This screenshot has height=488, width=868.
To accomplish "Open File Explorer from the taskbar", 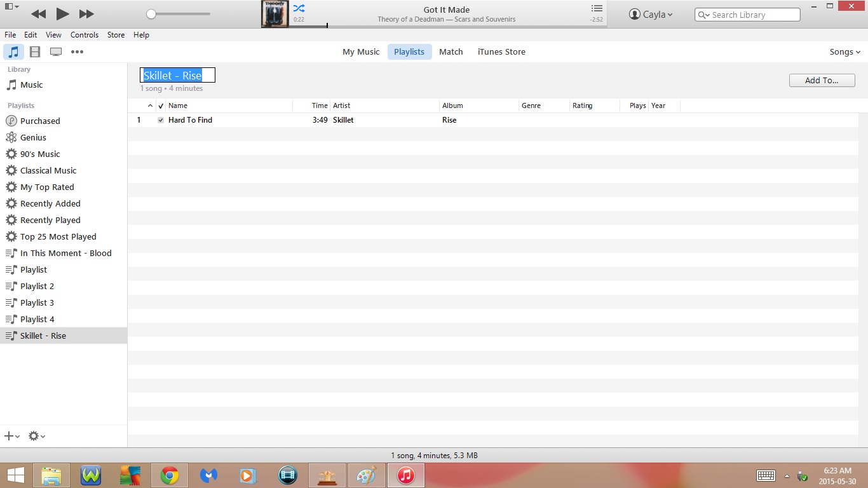I will click(51, 475).
